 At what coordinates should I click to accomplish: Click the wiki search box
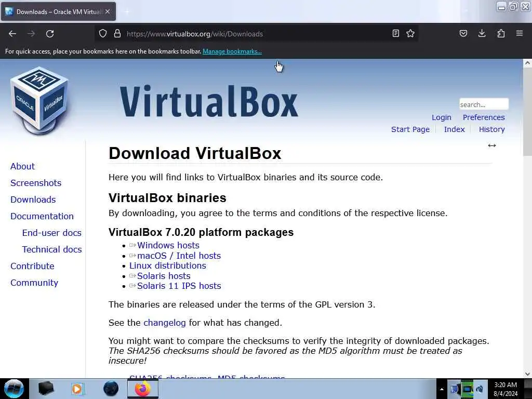tap(484, 104)
